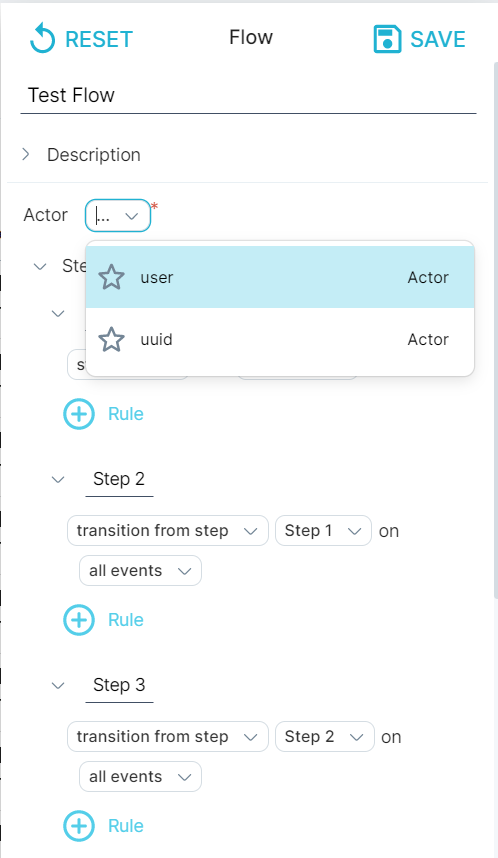This screenshot has width=498, height=858.
Task: Click the plus icon under Step 1
Action: point(79,414)
